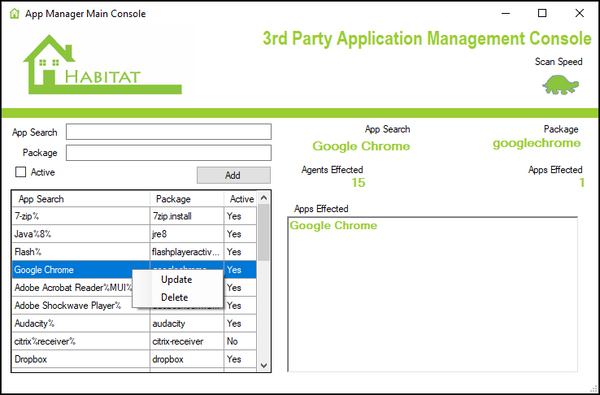The width and height of the screenshot is (600, 395).
Task: Enable the Active checkbox
Action: 20,172
